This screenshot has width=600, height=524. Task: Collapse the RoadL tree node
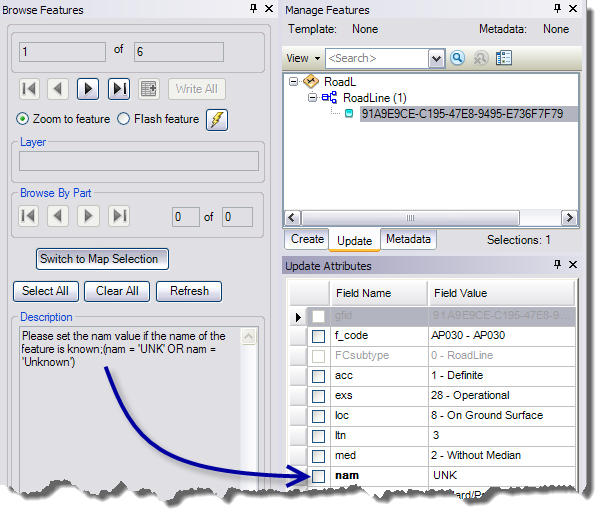(293, 82)
